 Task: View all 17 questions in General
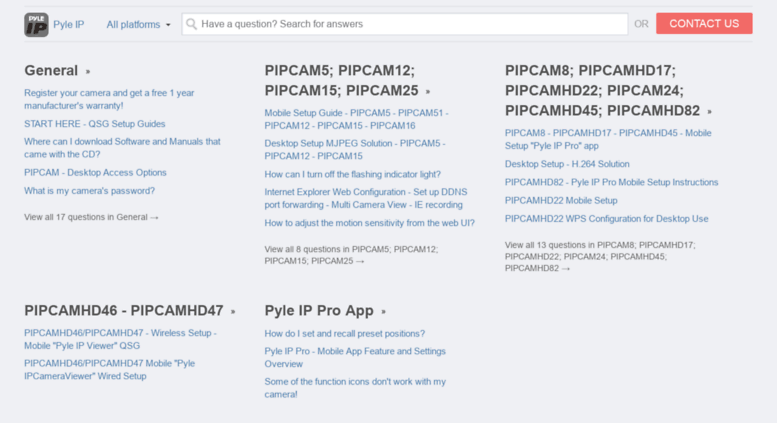pos(91,217)
